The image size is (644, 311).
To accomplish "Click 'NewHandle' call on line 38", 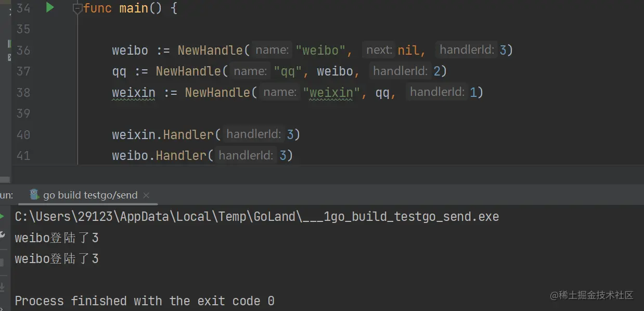I will click(x=217, y=93).
